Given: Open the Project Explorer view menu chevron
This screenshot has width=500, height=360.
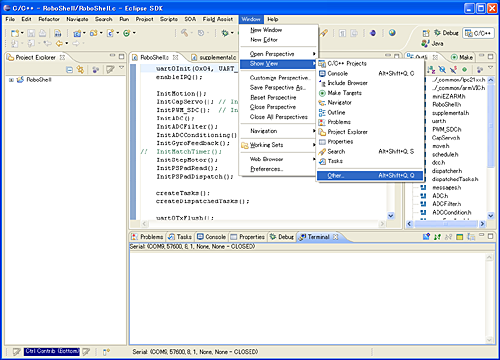Looking at the screenshot, I should (121, 68).
